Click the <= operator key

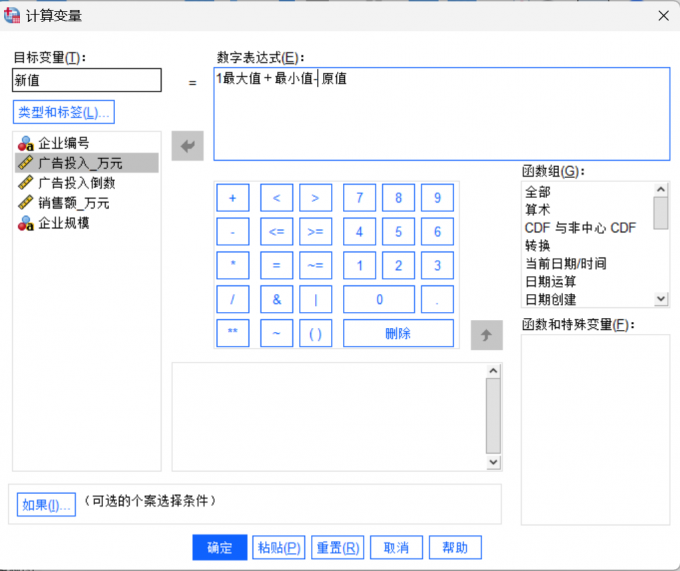tap(277, 232)
